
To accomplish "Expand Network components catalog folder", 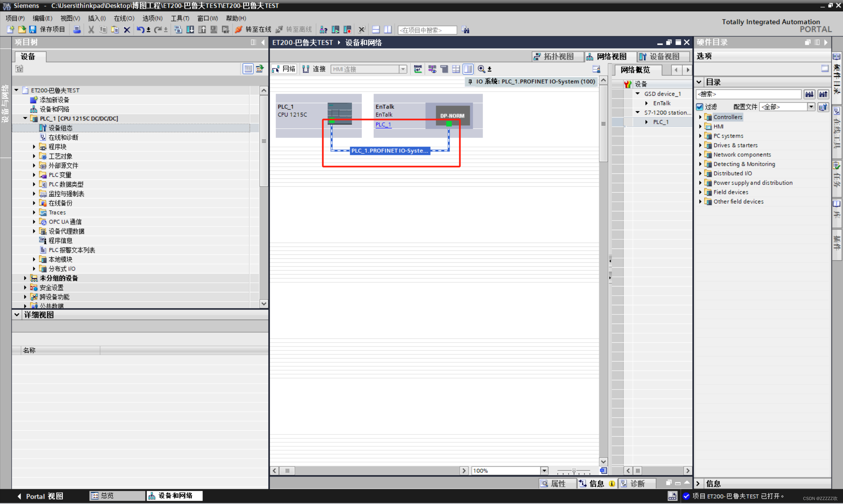I will pos(700,154).
